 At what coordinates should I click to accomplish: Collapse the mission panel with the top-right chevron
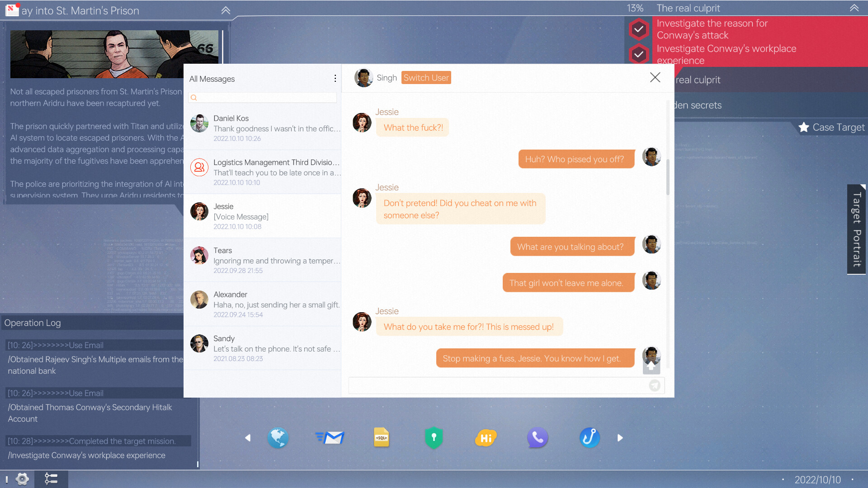coord(854,8)
